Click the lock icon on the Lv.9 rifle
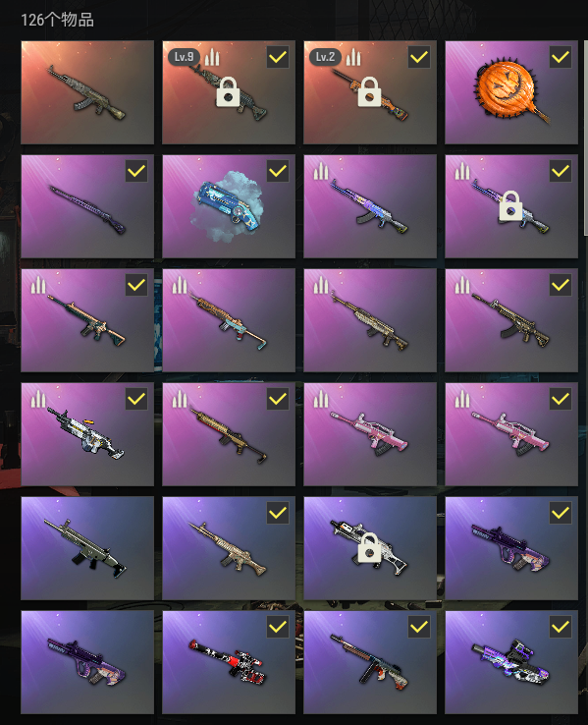 click(x=228, y=92)
